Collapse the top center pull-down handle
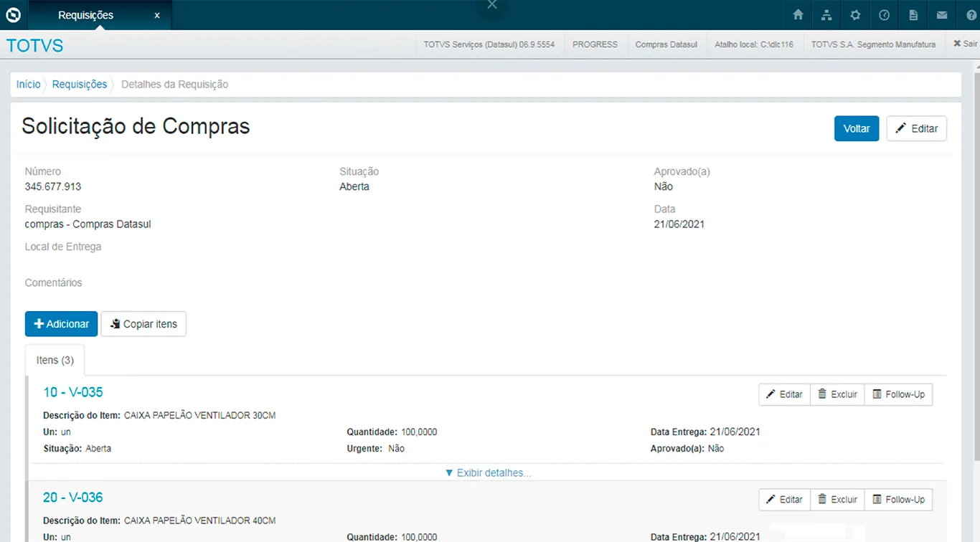The height and width of the screenshot is (542, 980). click(x=491, y=6)
